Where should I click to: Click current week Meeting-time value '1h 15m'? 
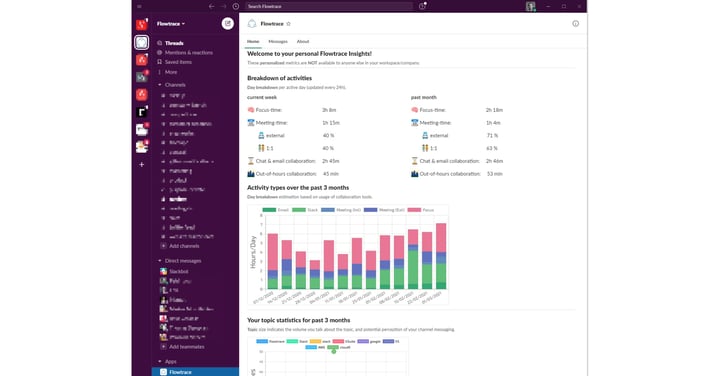tap(331, 123)
